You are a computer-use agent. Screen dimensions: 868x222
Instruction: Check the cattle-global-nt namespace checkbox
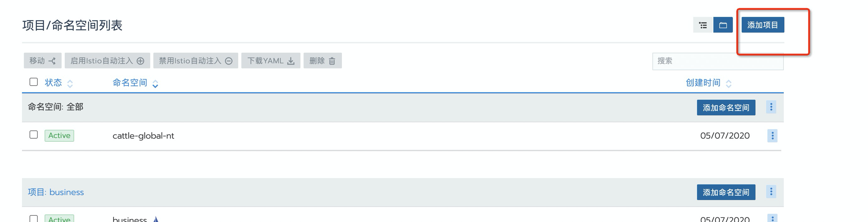(x=34, y=135)
